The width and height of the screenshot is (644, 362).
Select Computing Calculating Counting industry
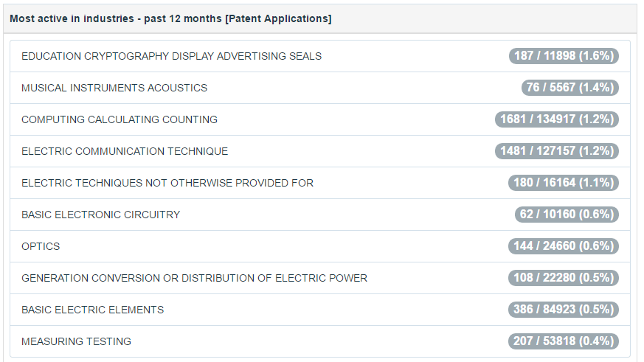pos(120,119)
